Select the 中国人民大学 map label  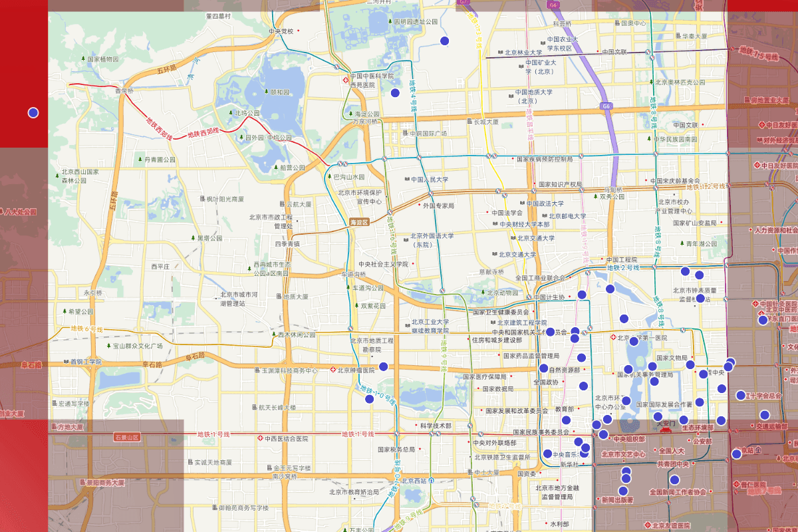[430, 180]
